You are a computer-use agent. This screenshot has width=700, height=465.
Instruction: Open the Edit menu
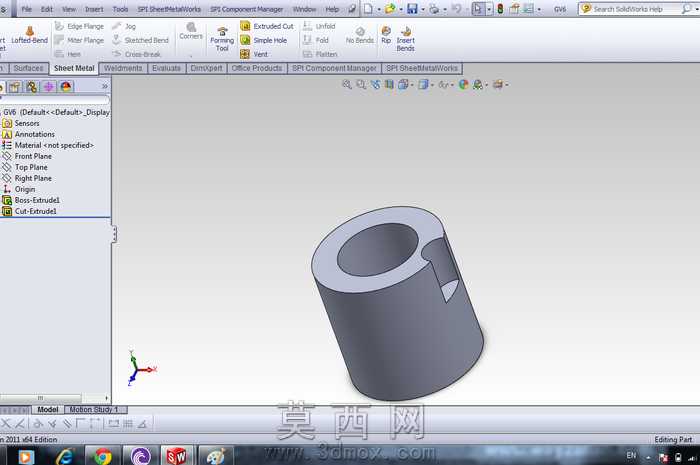click(47, 9)
